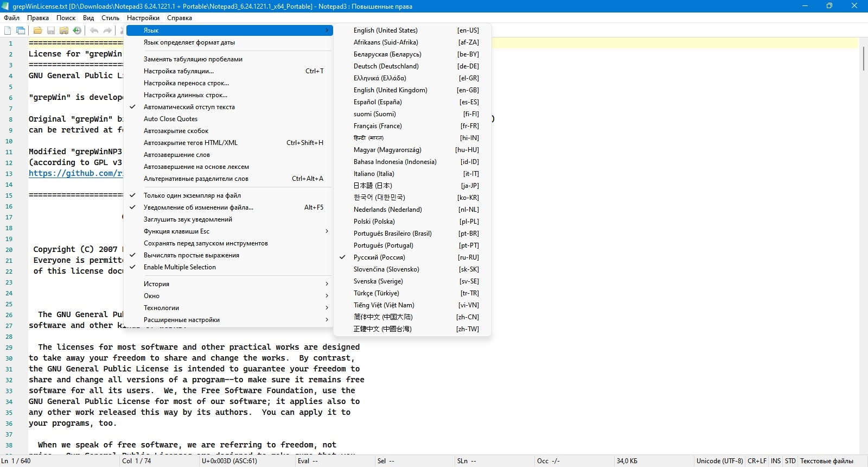Screen dimensions: 868x467
Task: Open the 'Вид' menu
Action: 88,18
